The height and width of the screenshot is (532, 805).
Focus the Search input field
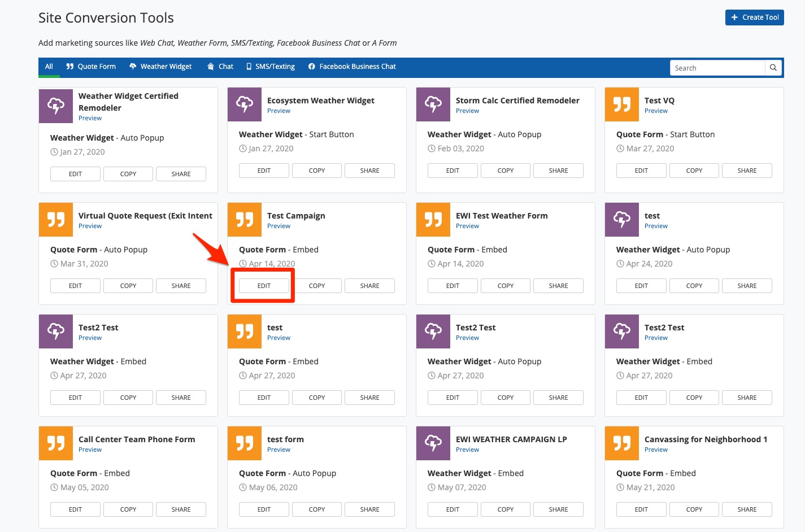click(717, 68)
